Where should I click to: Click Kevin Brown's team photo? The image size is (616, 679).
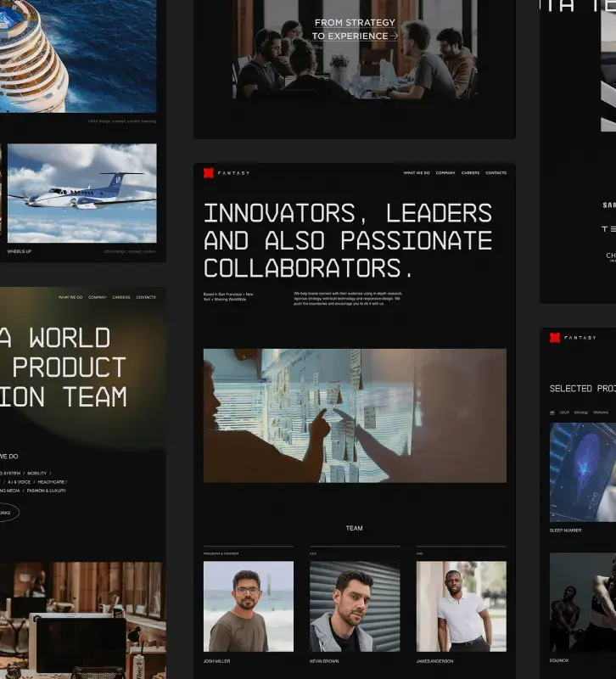(x=354, y=606)
